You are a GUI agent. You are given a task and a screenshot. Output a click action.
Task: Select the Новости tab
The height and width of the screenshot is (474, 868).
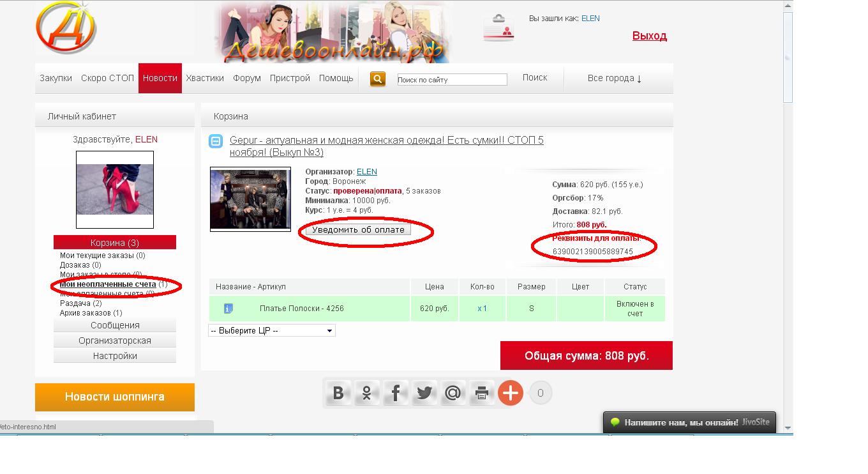pyautogui.click(x=160, y=78)
